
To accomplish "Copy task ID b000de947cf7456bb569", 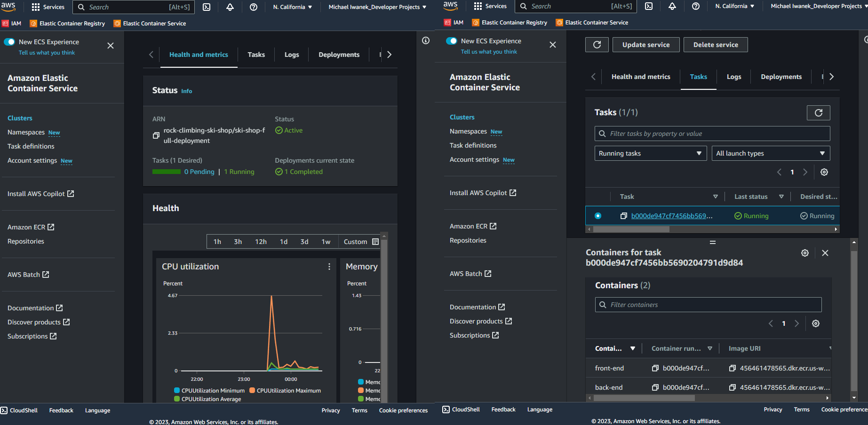I will click(624, 216).
